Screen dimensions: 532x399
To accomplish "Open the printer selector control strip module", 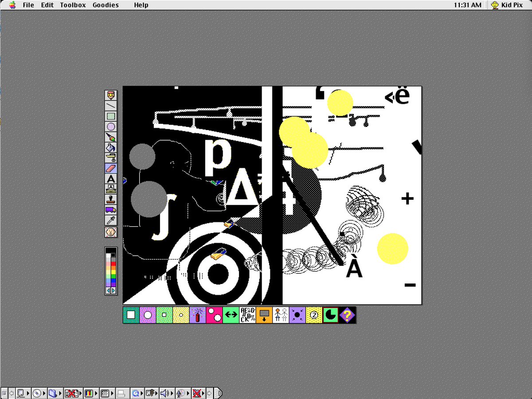I will tap(122, 393).
